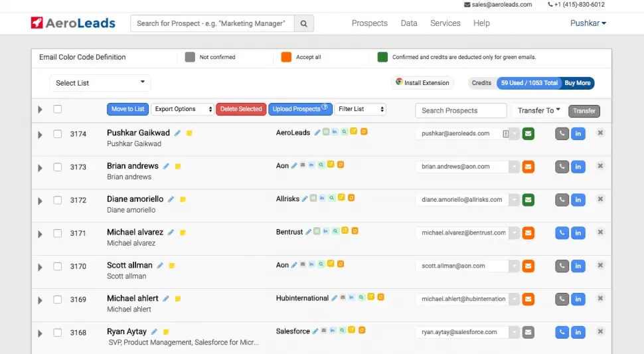Viewport: 644px width, 354px height.
Task: Click blue phone icon in Michael alvarez row
Action: click(562, 233)
